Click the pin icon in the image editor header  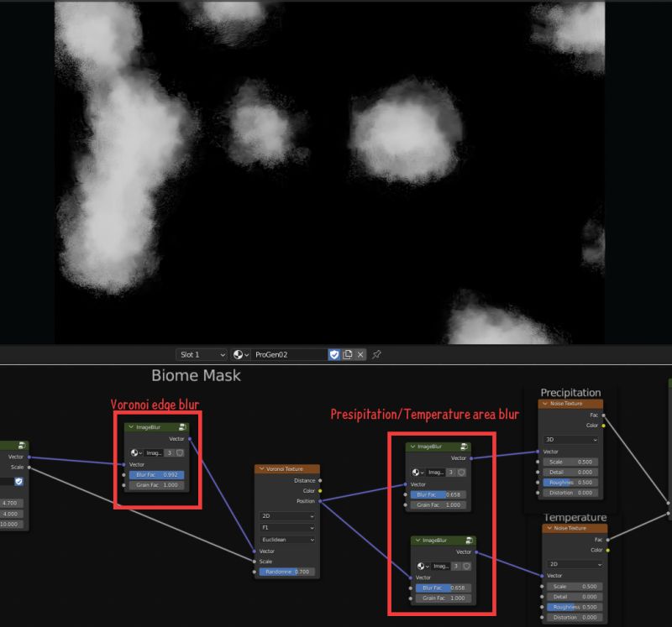click(x=375, y=354)
